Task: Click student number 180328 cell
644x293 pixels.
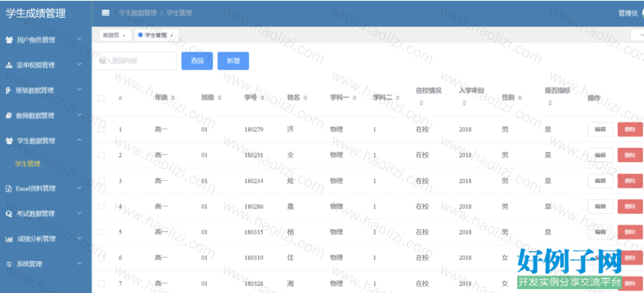Action: (x=254, y=284)
